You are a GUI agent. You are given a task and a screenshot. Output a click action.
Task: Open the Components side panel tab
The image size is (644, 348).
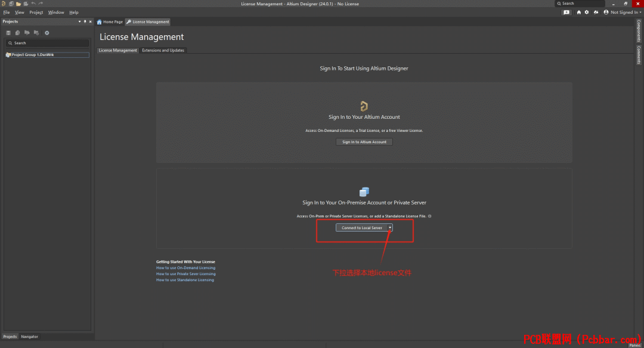point(639,31)
